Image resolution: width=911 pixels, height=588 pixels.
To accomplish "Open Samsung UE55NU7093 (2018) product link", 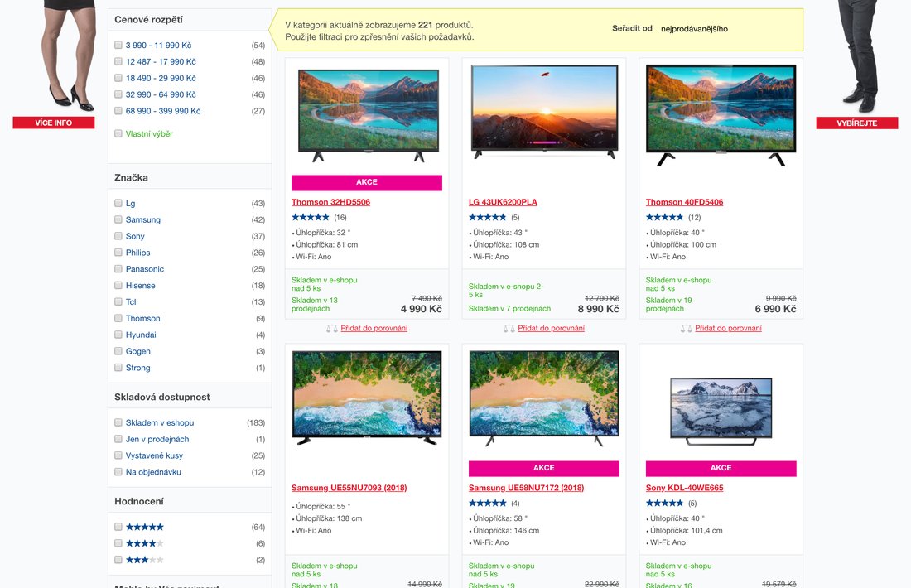I will click(x=349, y=488).
